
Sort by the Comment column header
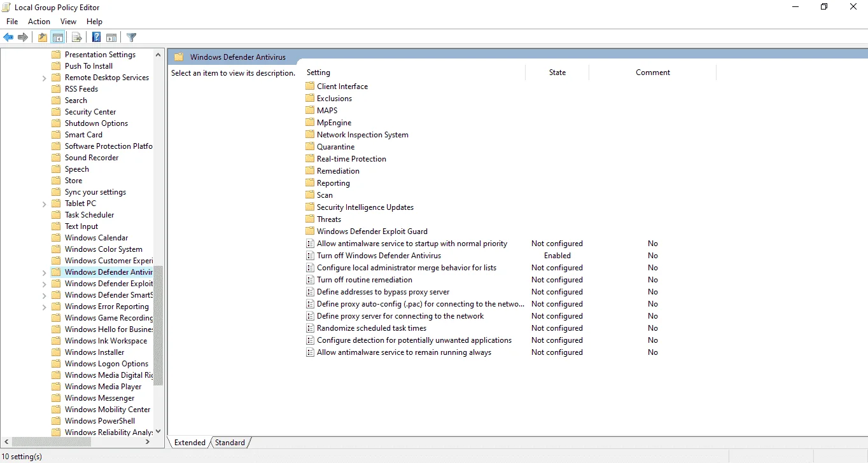click(653, 73)
